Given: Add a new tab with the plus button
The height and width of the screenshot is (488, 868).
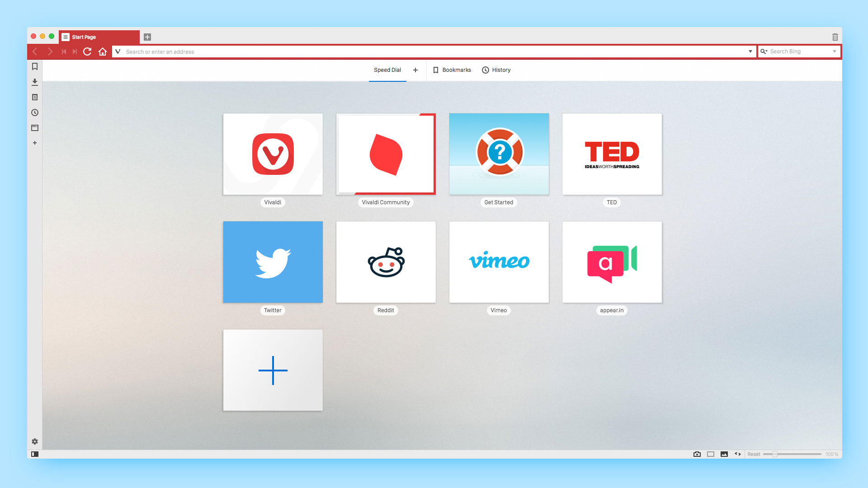Looking at the screenshot, I should 147,37.
